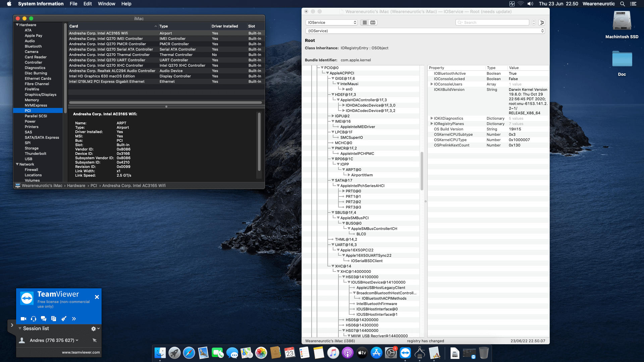Click the IORegistryExplorer Search field
This screenshot has width=644, height=362.
click(492, 22)
